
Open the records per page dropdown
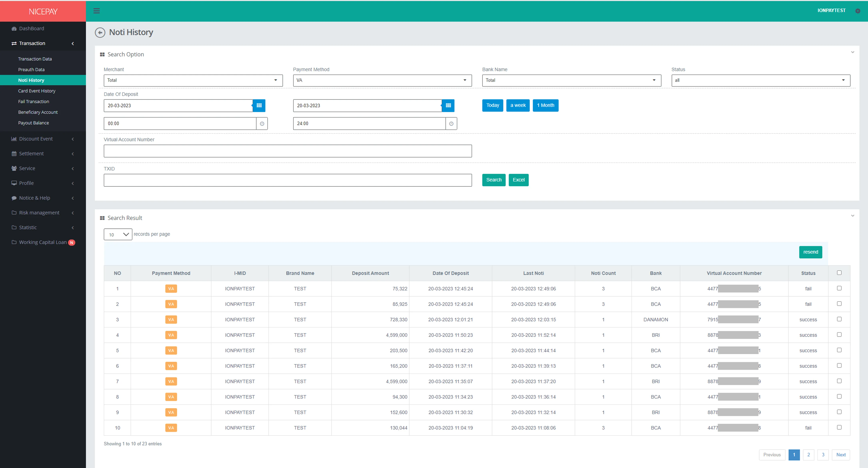(x=118, y=234)
